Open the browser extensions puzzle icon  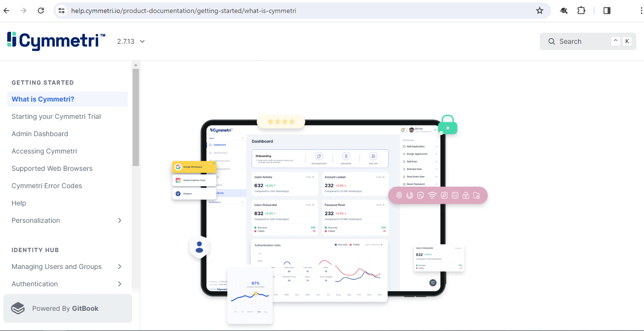click(x=581, y=11)
